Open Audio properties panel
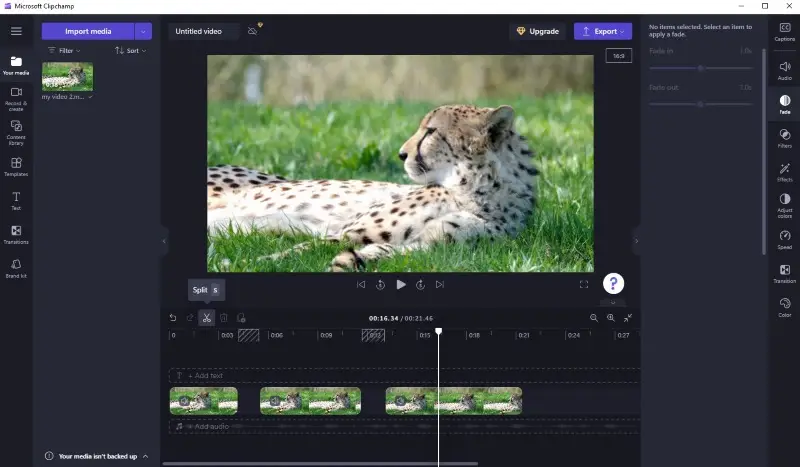Image resolution: width=800 pixels, height=467 pixels. coord(785,70)
